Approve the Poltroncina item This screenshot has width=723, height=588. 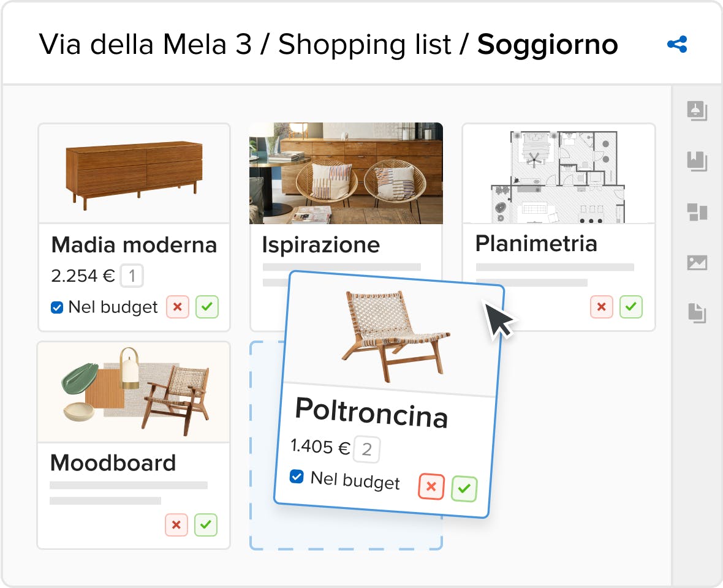click(464, 488)
